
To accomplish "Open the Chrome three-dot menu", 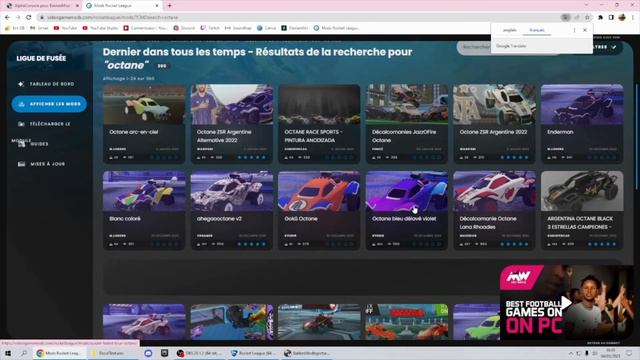I will [633, 18].
